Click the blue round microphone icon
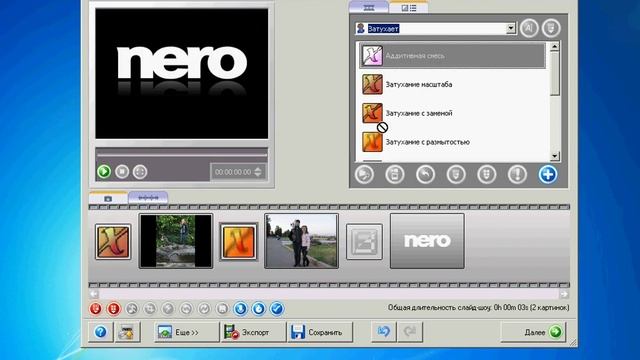Image resolution: width=640 pixels, height=360 pixels. [x=240, y=309]
